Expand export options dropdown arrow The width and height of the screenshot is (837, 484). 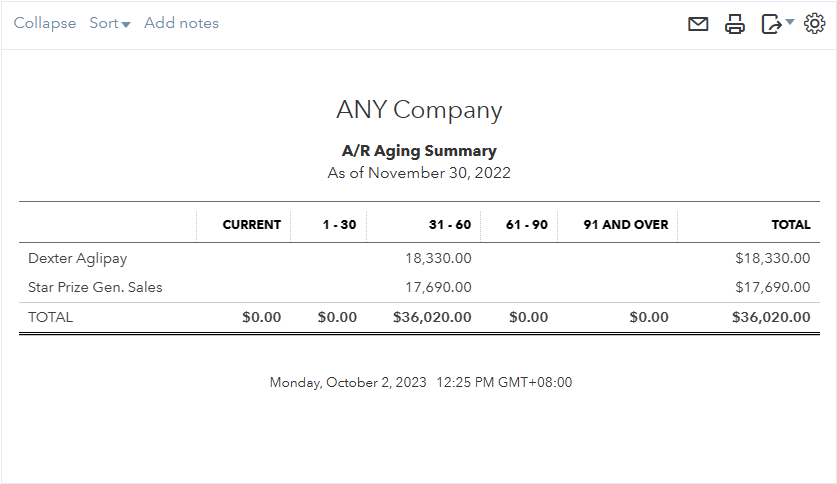click(x=789, y=22)
